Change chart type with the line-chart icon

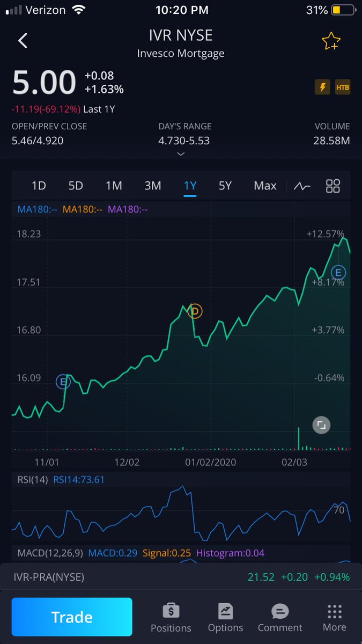click(x=302, y=186)
